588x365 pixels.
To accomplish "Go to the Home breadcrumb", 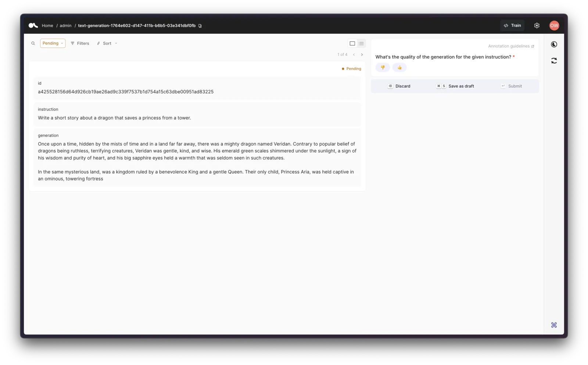I will (x=47, y=26).
